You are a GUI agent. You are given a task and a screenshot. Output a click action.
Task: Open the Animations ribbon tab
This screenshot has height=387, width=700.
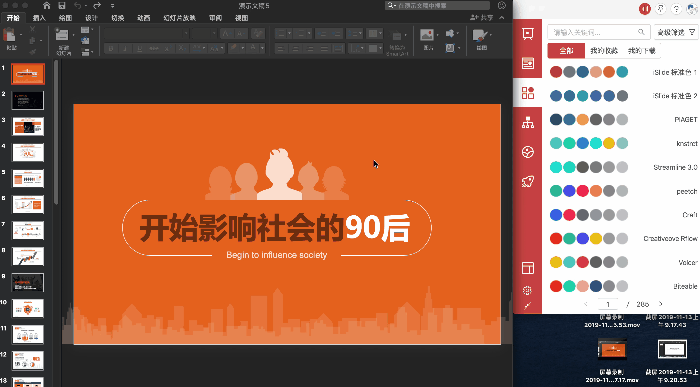tap(143, 18)
